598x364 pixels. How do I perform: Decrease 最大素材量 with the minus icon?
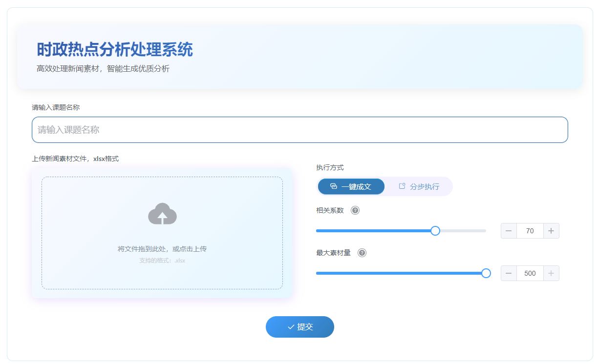click(509, 273)
